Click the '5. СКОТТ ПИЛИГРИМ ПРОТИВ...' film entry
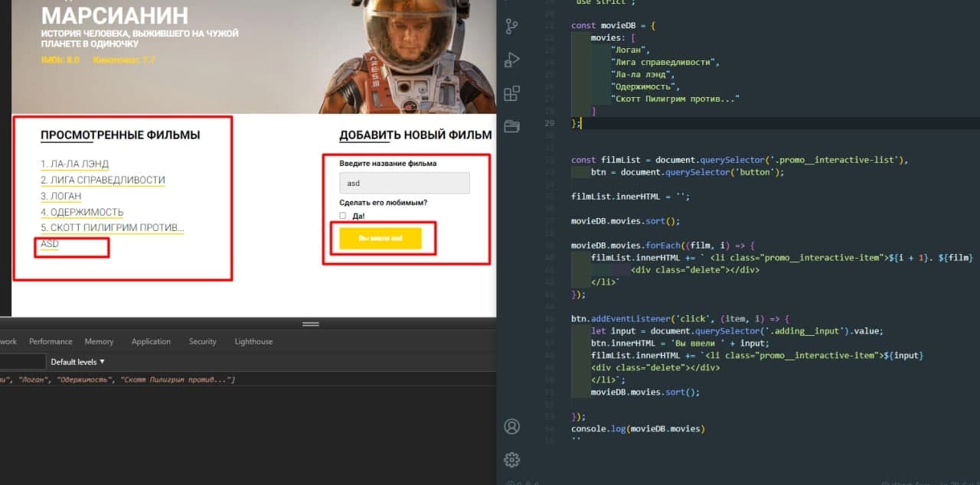 point(112,228)
